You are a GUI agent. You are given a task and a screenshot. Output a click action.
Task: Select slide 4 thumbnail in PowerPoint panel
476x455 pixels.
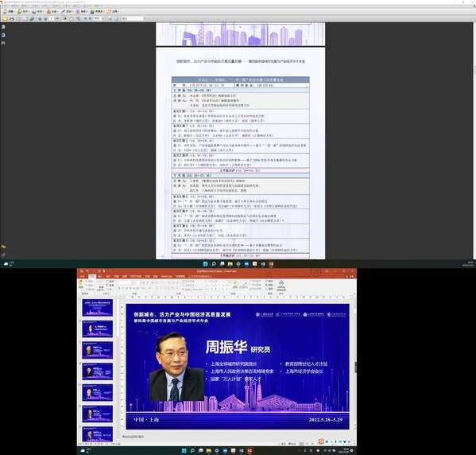click(x=97, y=371)
